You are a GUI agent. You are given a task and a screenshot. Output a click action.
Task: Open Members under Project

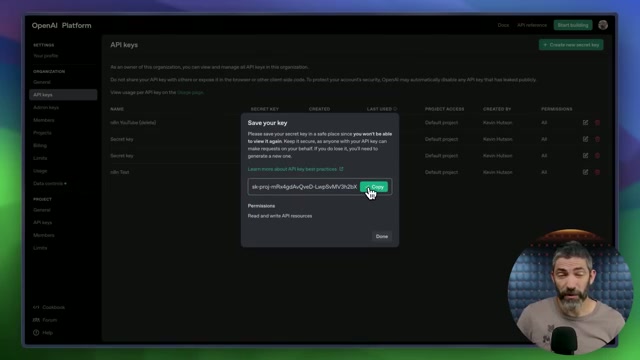[x=44, y=235]
